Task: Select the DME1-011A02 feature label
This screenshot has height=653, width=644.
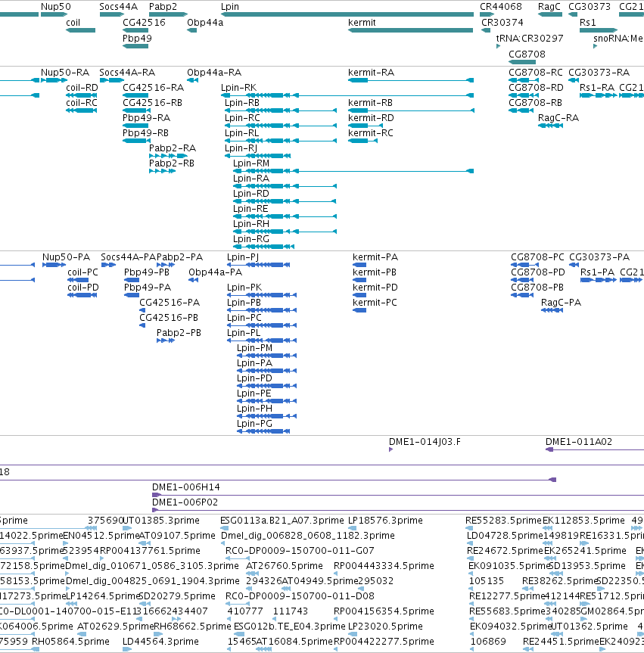Action: point(579,442)
